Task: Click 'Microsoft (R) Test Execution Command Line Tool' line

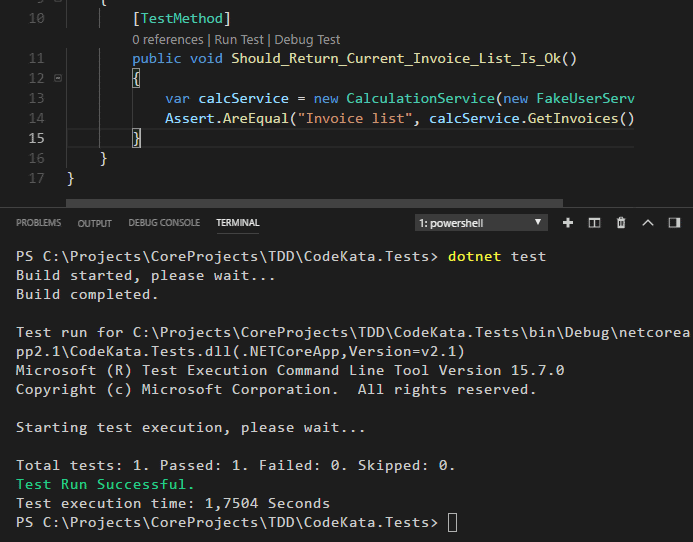Action: [290, 370]
